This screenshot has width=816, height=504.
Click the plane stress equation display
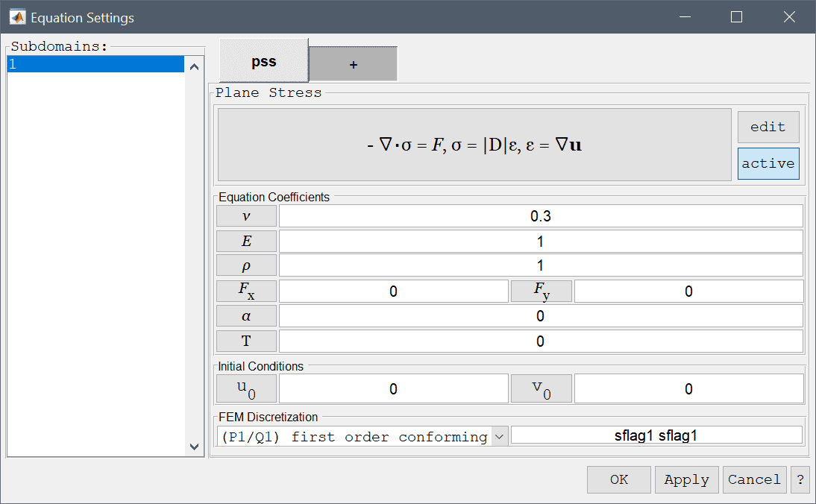474,145
